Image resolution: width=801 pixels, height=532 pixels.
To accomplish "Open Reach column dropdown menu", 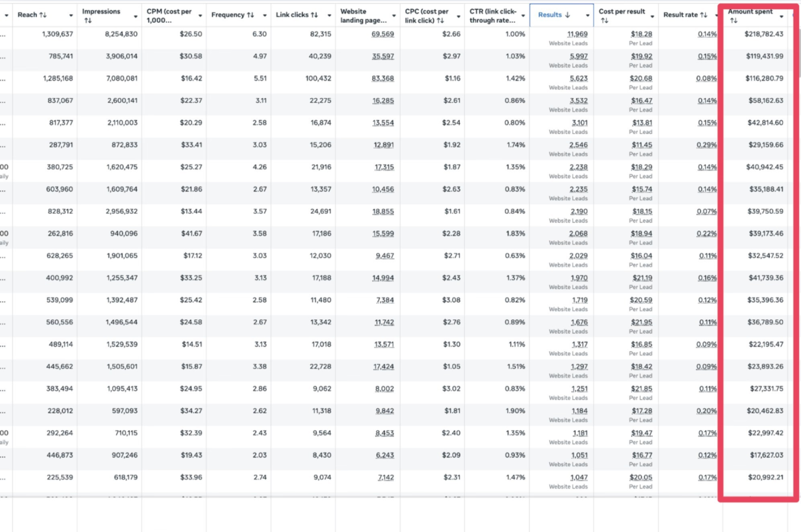I will click(x=71, y=16).
